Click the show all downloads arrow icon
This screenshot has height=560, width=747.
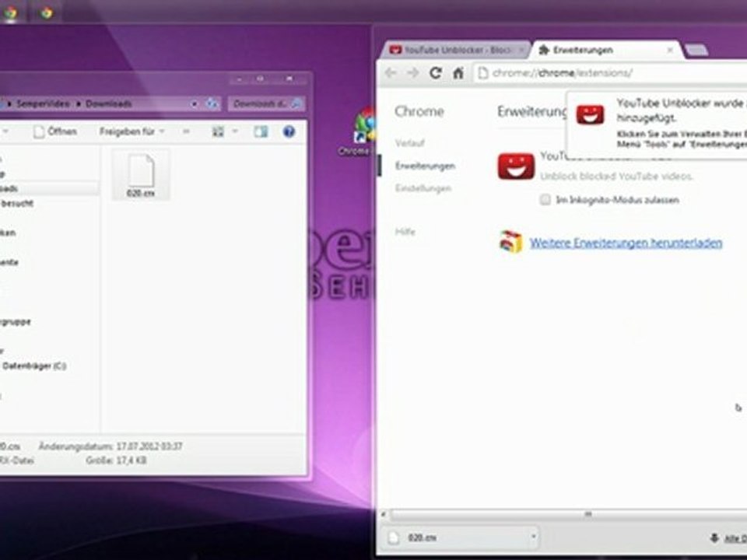pyautogui.click(x=714, y=538)
